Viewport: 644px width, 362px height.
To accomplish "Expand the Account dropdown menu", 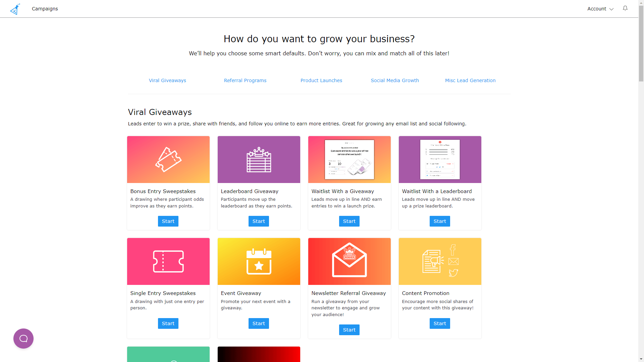I will point(600,8).
